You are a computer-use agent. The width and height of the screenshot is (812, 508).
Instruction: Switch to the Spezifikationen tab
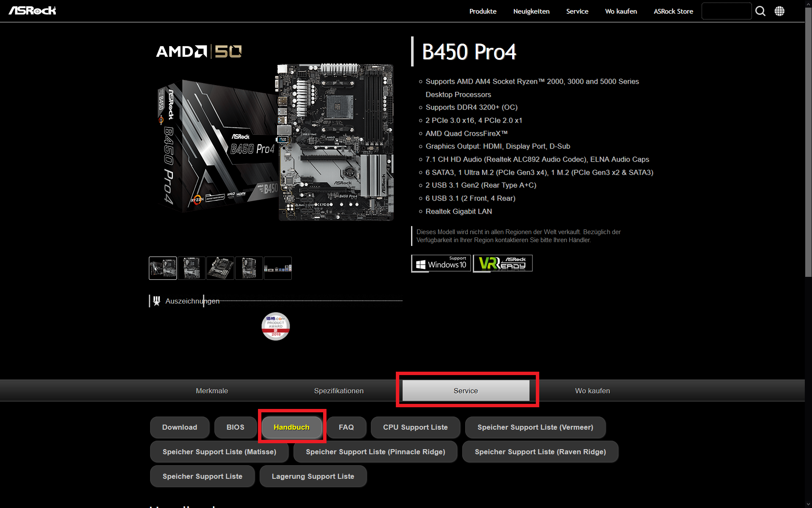click(339, 391)
